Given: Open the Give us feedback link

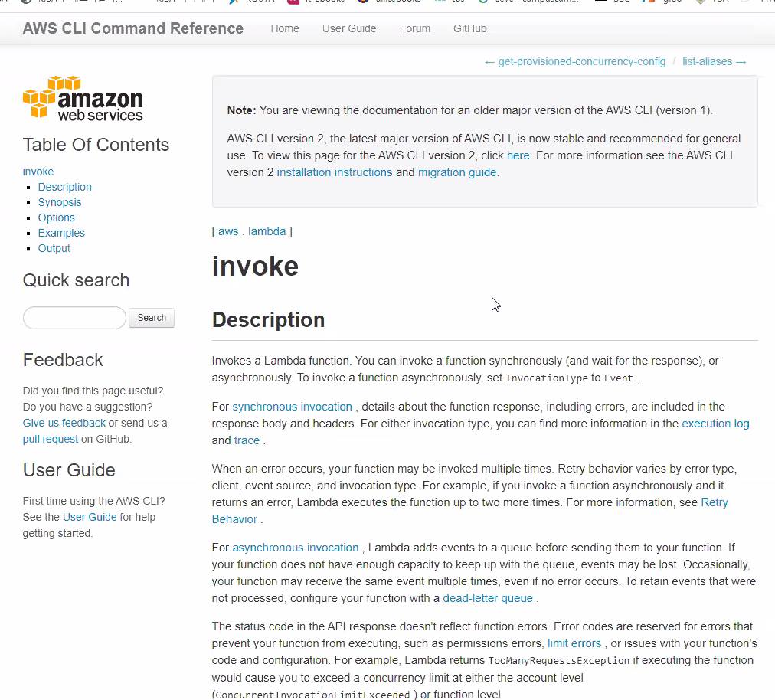Looking at the screenshot, I should 64,423.
